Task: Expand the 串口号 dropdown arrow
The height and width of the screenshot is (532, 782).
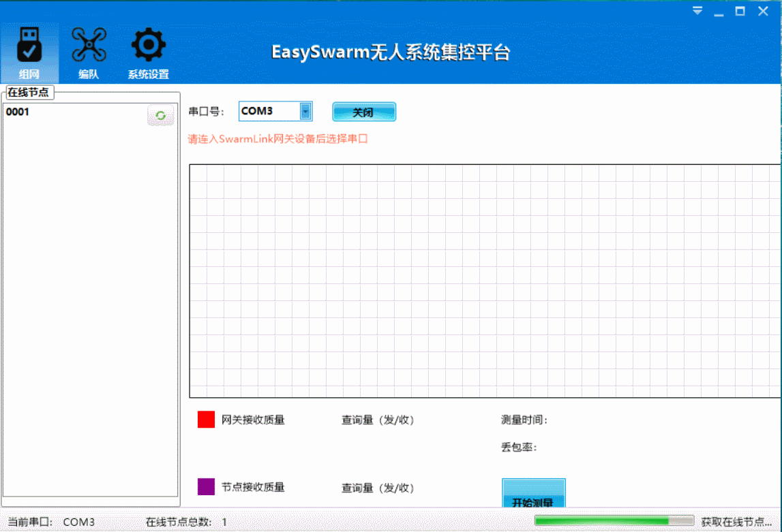Action: [x=305, y=111]
